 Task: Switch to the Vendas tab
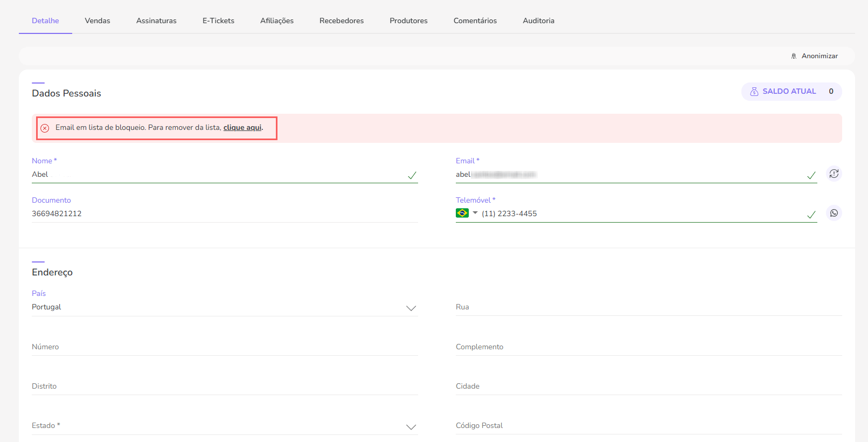click(x=98, y=20)
